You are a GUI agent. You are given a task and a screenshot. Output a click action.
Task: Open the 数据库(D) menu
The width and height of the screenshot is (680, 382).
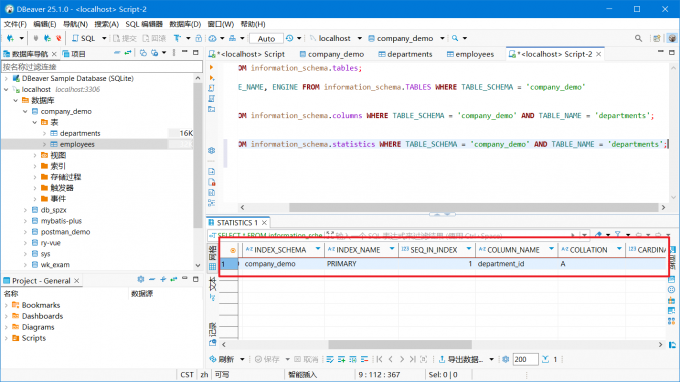(x=185, y=24)
